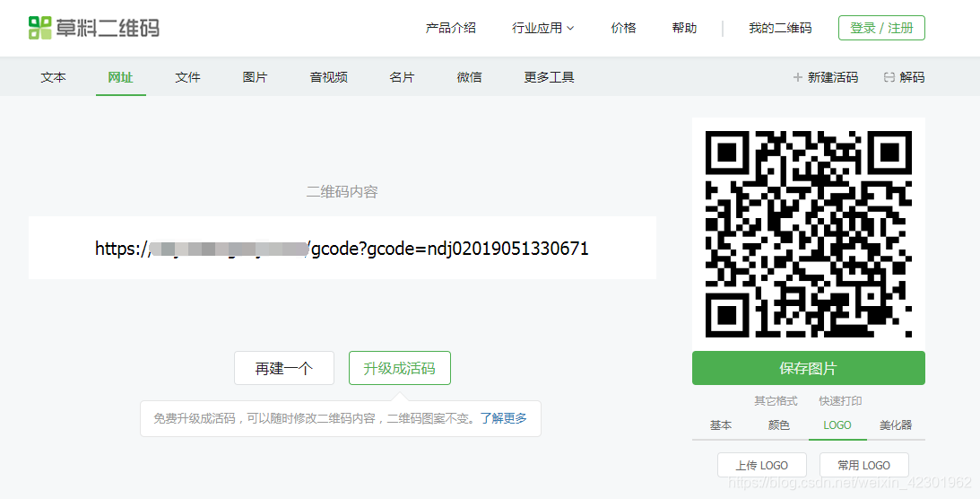Click the 二维码内容 heading text
This screenshot has height=499, width=980.
(342, 192)
